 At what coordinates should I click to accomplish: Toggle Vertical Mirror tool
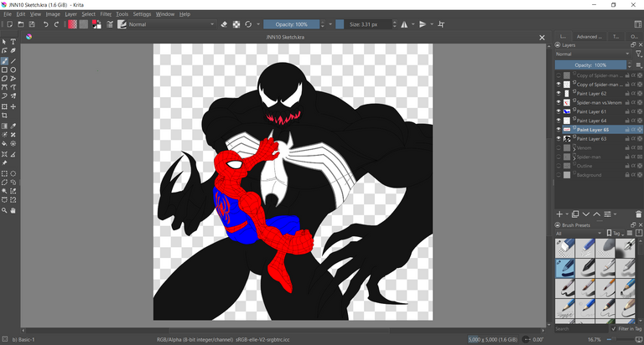(423, 24)
